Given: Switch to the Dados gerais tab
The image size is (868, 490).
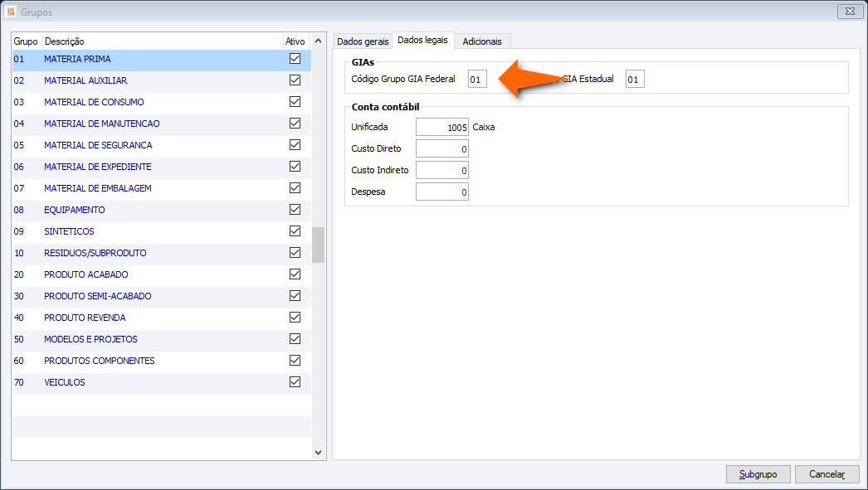Looking at the screenshot, I should pyautogui.click(x=363, y=41).
